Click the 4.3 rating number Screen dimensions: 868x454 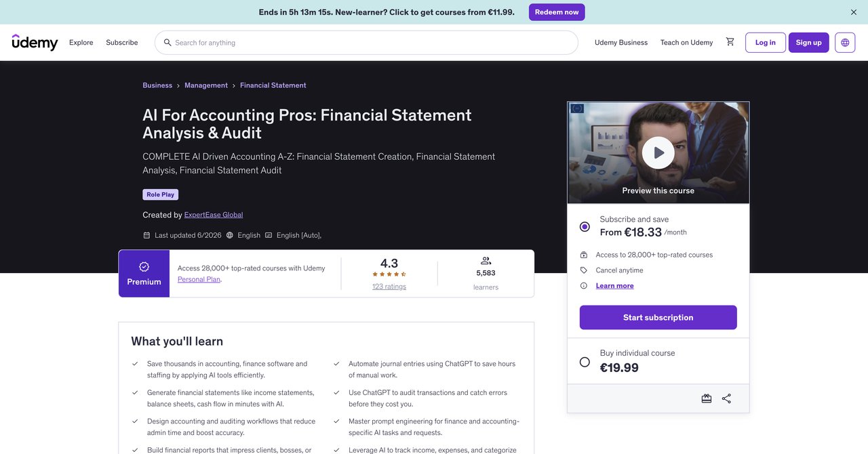389,264
